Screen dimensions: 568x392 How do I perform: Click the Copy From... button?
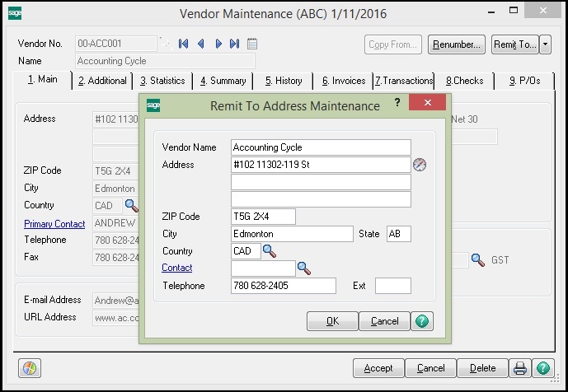393,44
